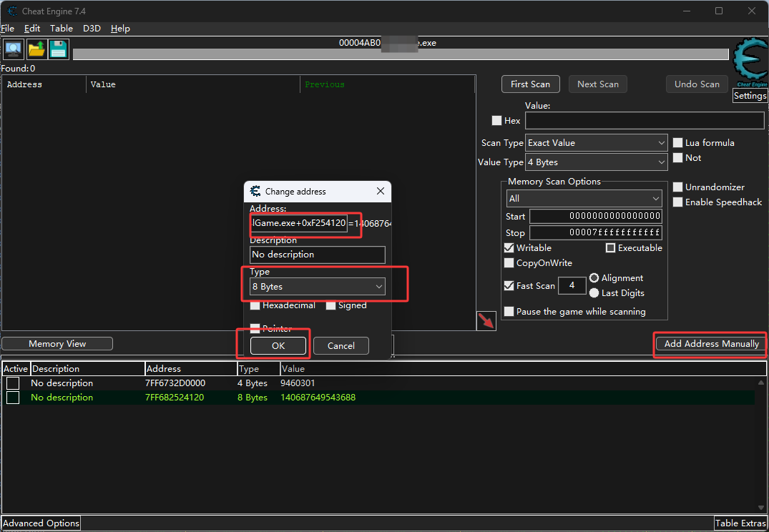The height and width of the screenshot is (532, 769).
Task: Open the Scan Type Exact Value dropdown
Action: tap(597, 143)
